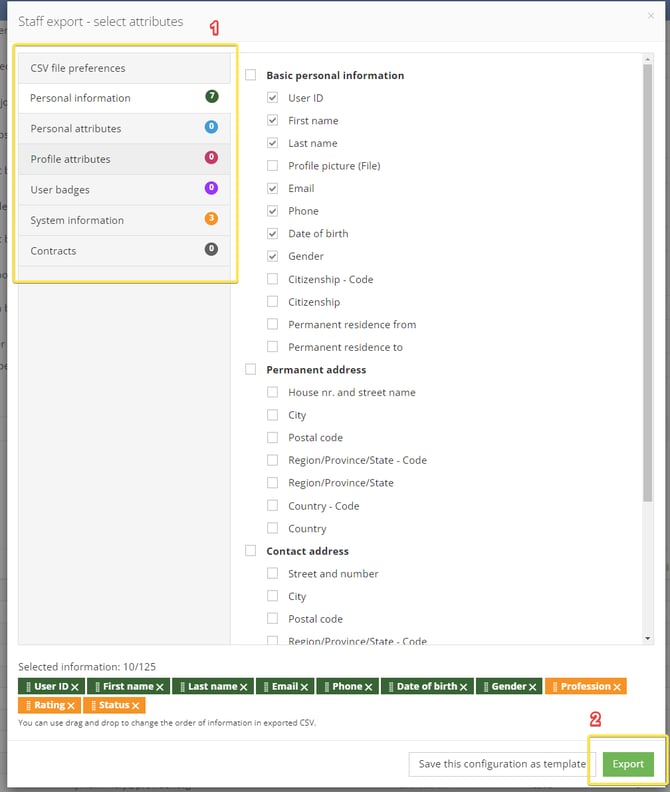Remove the User ID tag via its X
Screen dimensions: 670x792
coord(74,687)
